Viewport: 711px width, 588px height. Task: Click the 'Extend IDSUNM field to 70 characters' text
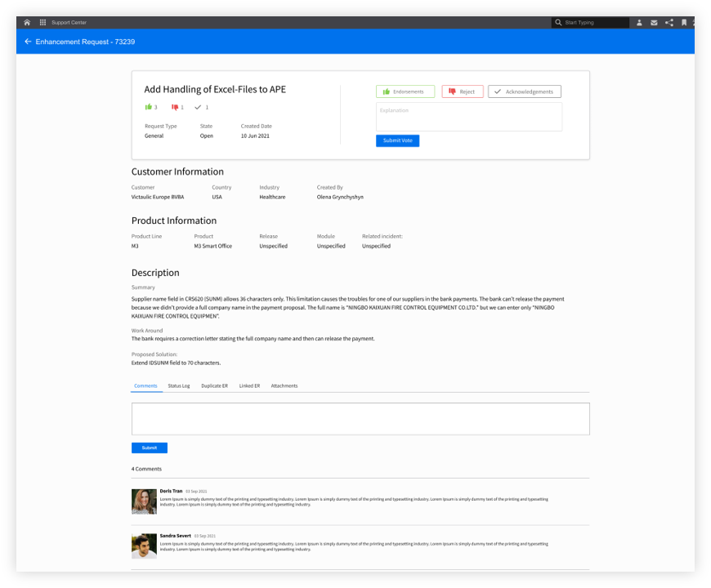click(x=176, y=363)
